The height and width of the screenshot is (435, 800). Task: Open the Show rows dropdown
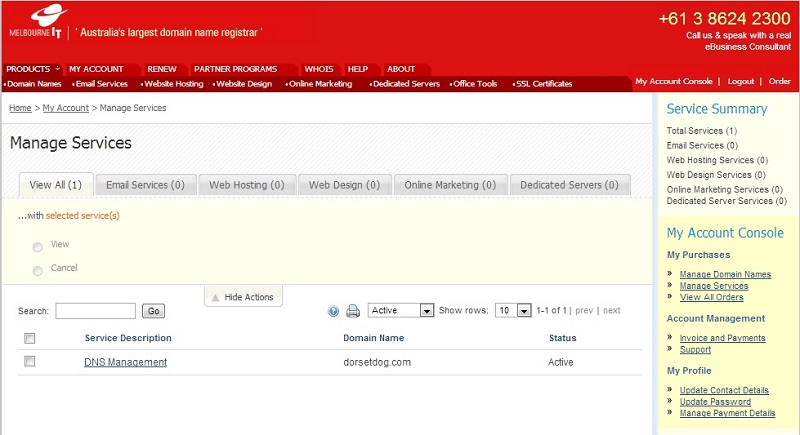coord(513,310)
